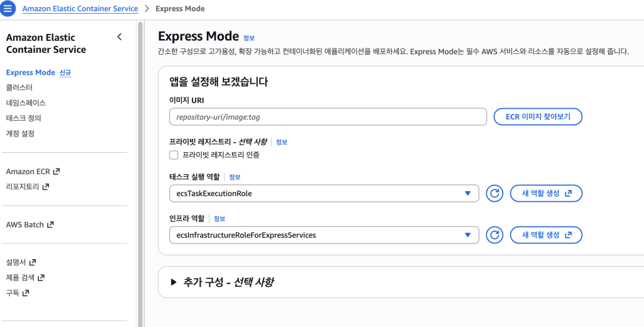Screen dimensions: 644x327
Task: Click Amazon Elastic Container Service breadcrumb link
Action: pyautogui.click(x=80, y=9)
